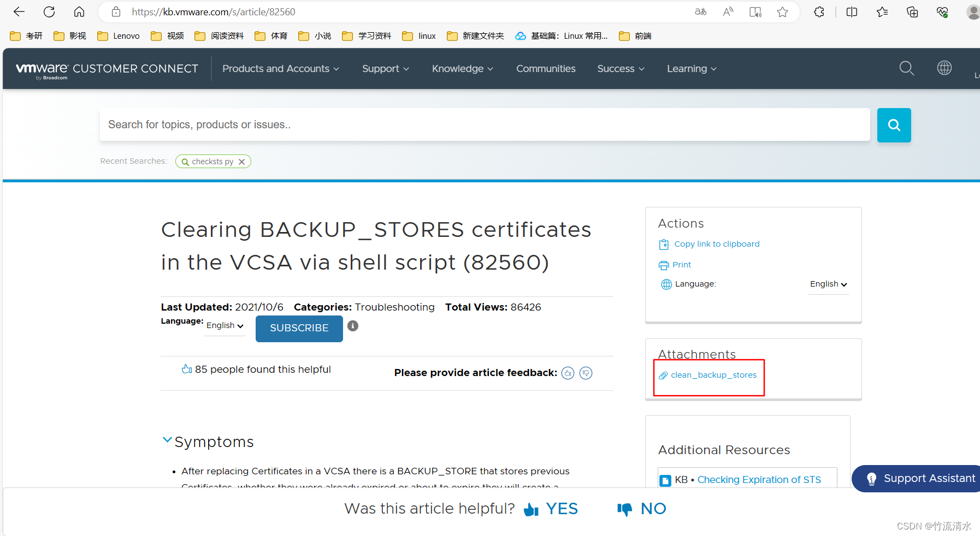
Task: Open the 阅读资料 bookmarks folder
Action: [219, 36]
